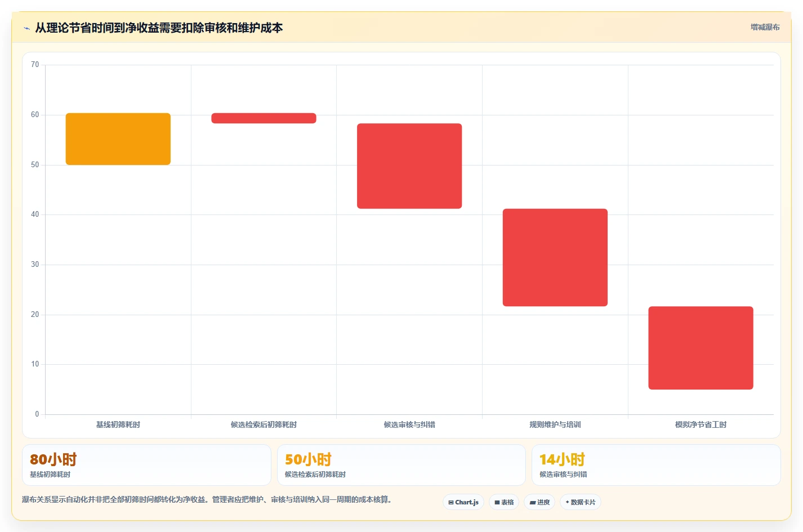This screenshot has height=532, width=803.
Task: Click the thin red 候选检索后初筛耗时 bar
Action: tap(264, 118)
